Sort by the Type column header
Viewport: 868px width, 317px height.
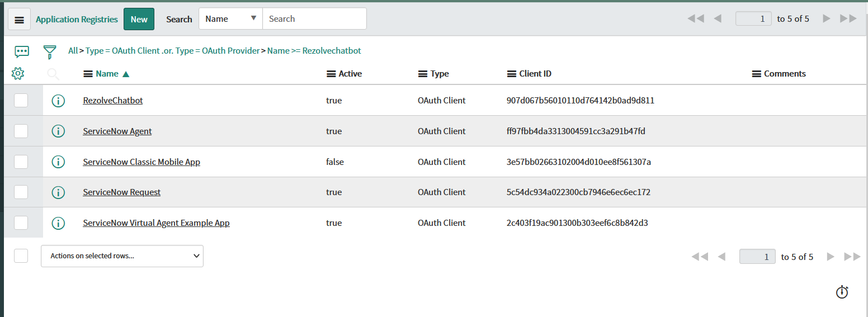click(x=440, y=74)
